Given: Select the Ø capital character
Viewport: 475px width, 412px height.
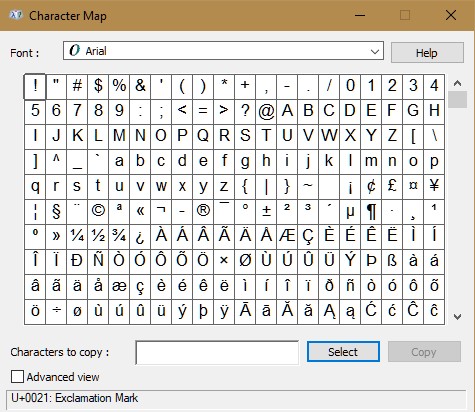Looking at the screenshot, I should point(245,262).
